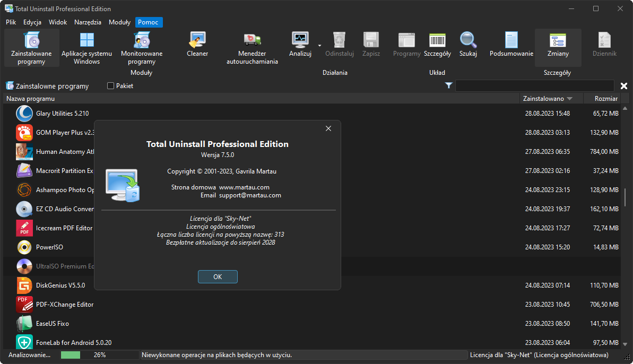
Task: Open www.martau.com homepage link
Action: (244, 187)
